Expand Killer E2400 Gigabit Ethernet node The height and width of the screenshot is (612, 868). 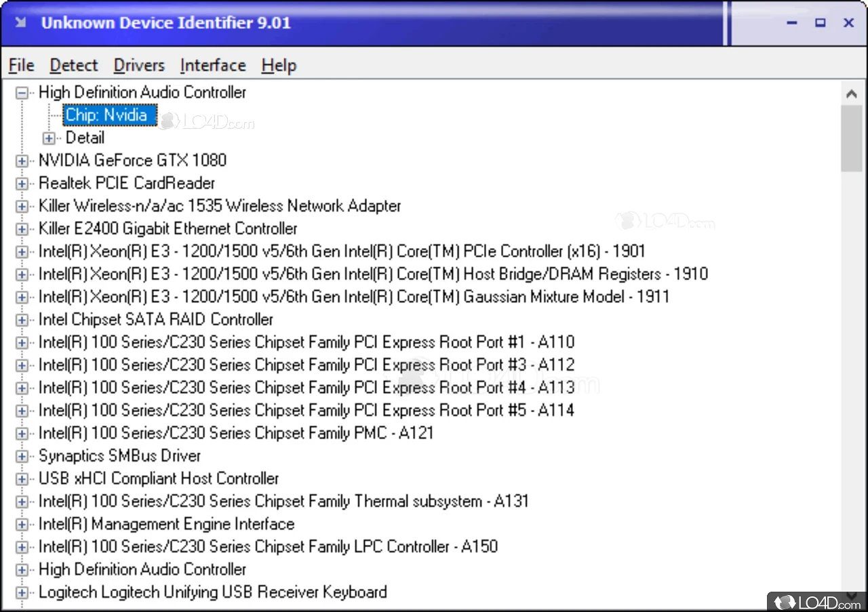(x=22, y=229)
